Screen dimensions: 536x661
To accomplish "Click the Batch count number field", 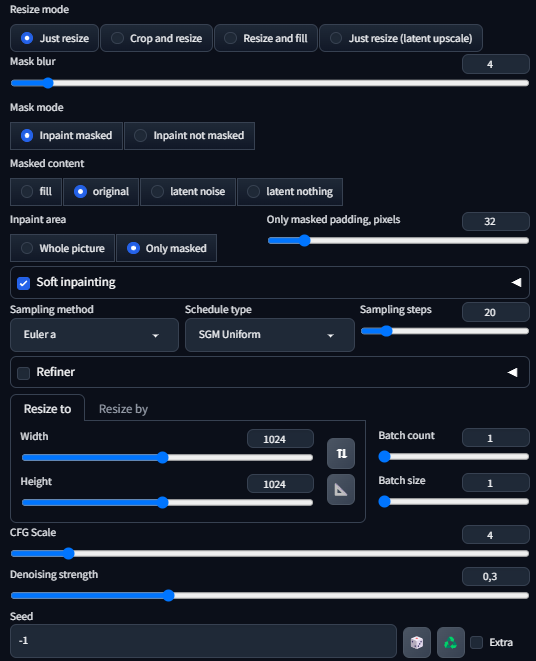I will (496, 438).
